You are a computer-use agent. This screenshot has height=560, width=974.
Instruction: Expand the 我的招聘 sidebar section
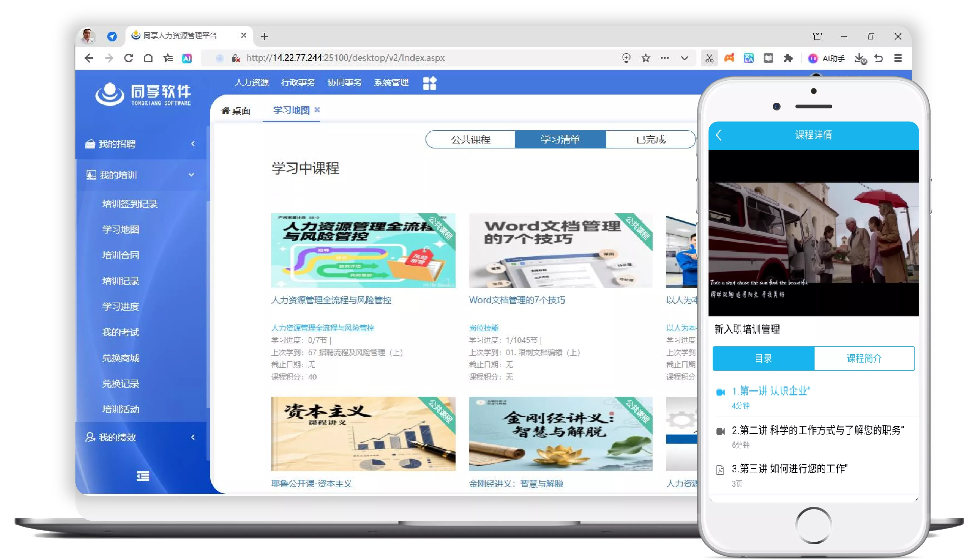coord(141,144)
